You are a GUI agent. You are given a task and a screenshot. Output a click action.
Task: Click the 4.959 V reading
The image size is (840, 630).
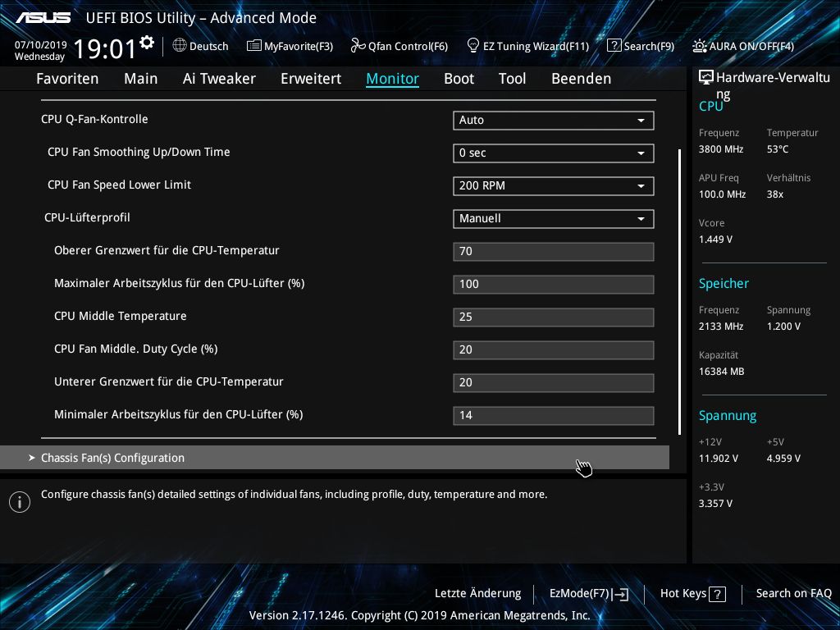(x=783, y=459)
